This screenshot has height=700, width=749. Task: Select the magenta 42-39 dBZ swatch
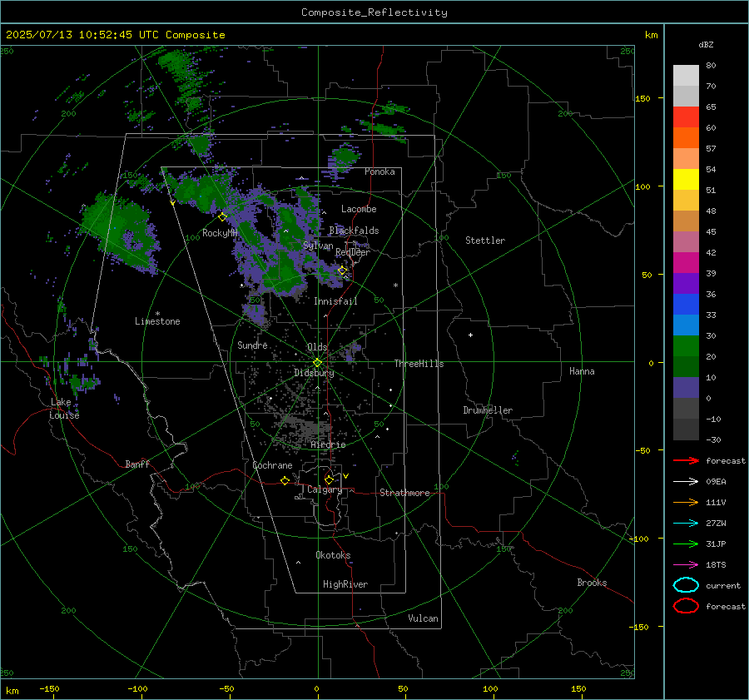686,263
